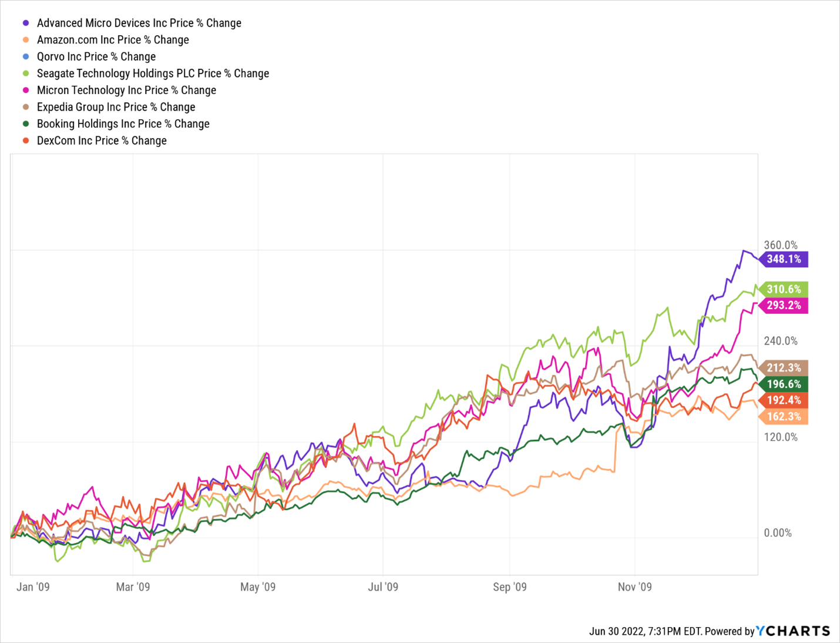Click the 310.6% green value tag
Image resolution: width=840 pixels, height=643 pixels.
[784, 289]
